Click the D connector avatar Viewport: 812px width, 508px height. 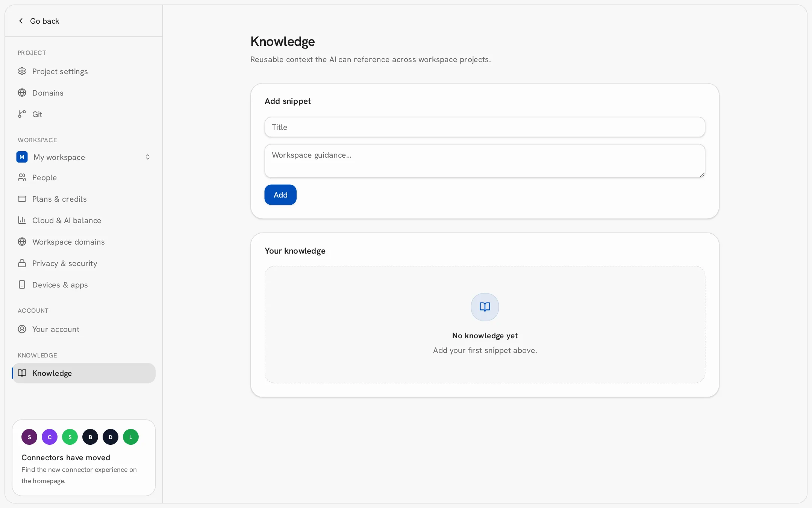111,437
